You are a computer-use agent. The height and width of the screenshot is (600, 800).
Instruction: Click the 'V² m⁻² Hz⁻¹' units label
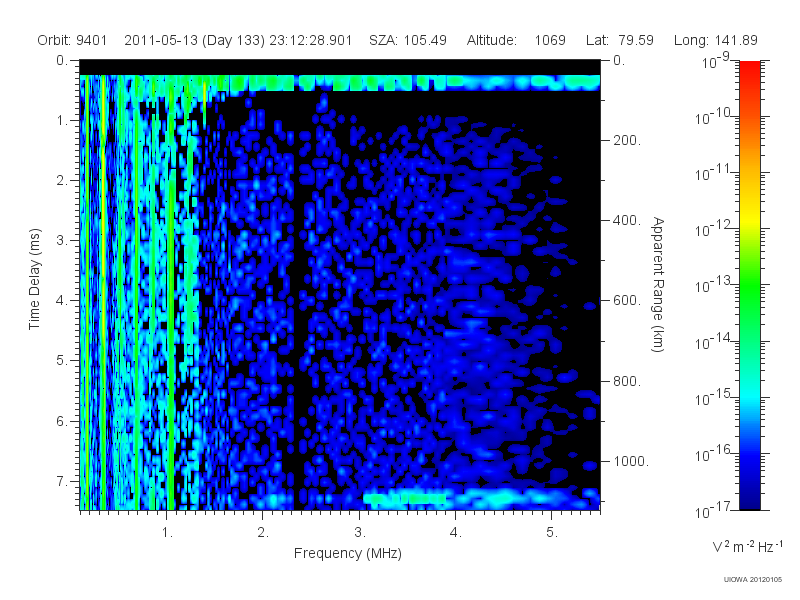coord(747,546)
